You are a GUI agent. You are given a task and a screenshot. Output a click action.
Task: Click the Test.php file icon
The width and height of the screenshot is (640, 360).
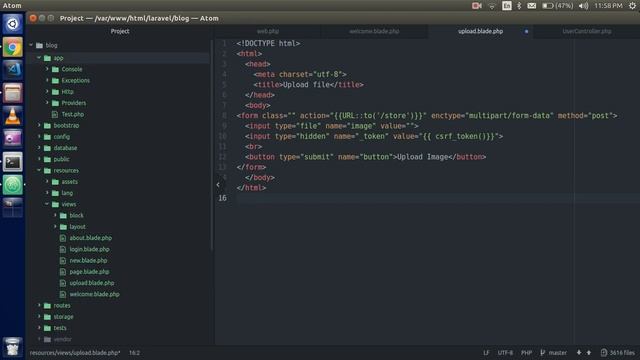[x=55, y=114]
